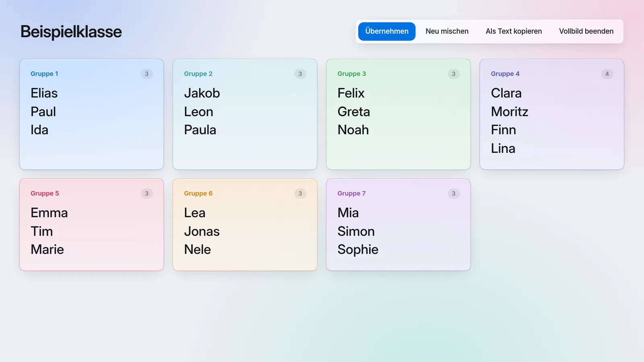644x362 pixels.
Task: Click the name Simon in Gruppe 7
Action: 356,231
